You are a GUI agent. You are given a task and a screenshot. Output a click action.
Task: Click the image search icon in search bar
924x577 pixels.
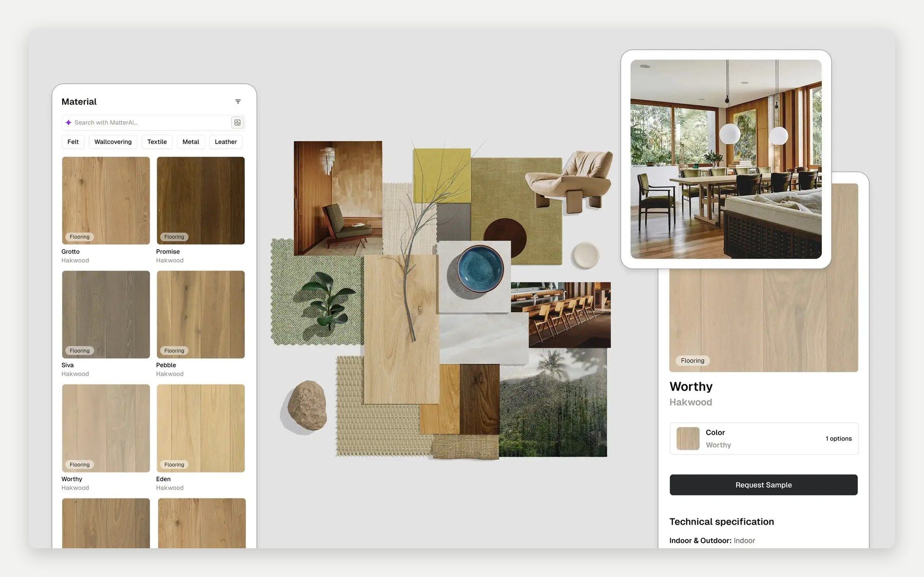tap(237, 123)
